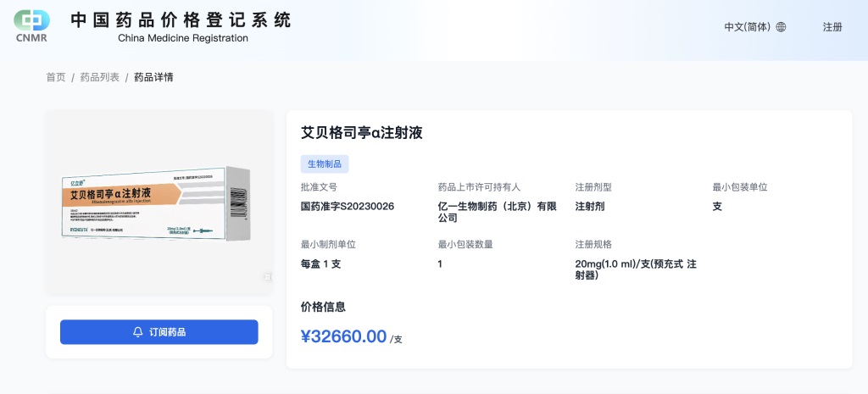Go to 首页 breadcrumb
The height and width of the screenshot is (394, 868).
click(x=55, y=77)
